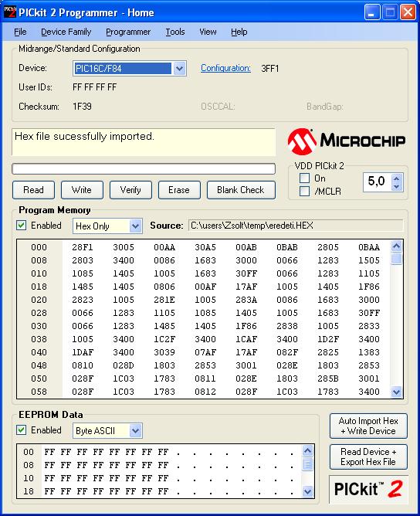Click the Source path field
420x516 pixels.
pyautogui.click(x=296, y=226)
